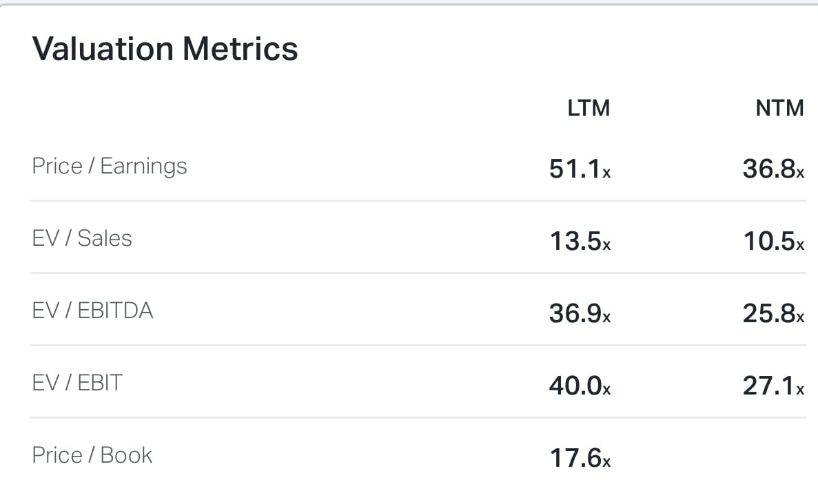Screen dimensions: 818x504
Task: Click the 17.6x LTM Price/Book value
Action: [580, 459]
